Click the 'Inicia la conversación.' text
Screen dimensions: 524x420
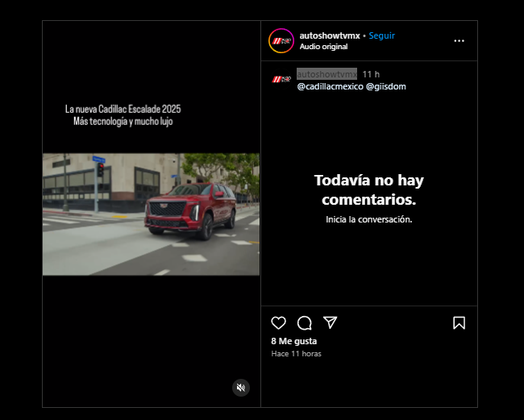click(x=369, y=219)
